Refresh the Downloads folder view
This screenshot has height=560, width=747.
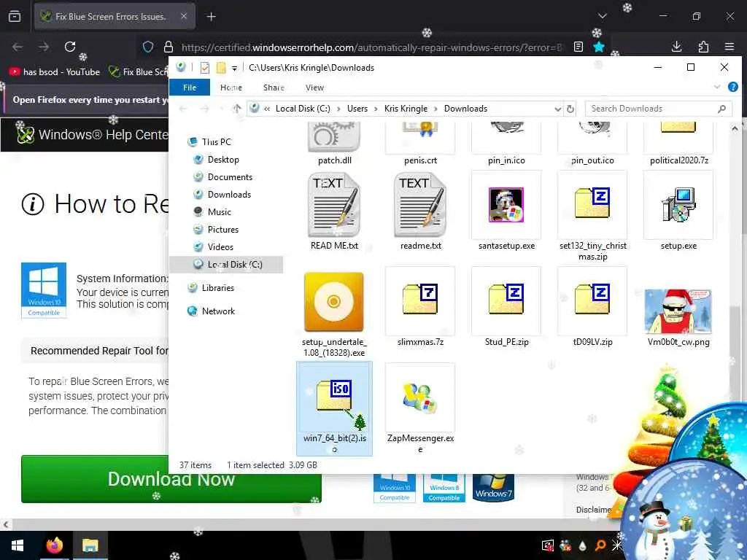570,109
